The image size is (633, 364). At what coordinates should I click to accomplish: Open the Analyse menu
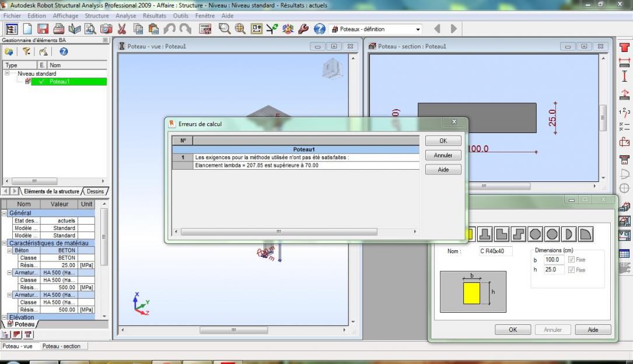(x=126, y=16)
